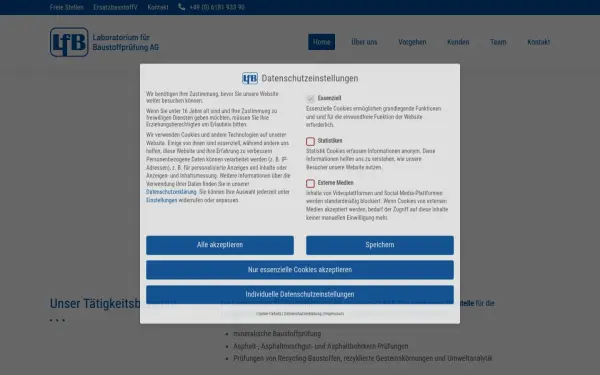Click the Datenschutzeinstellungen dialog heading

[310, 78]
